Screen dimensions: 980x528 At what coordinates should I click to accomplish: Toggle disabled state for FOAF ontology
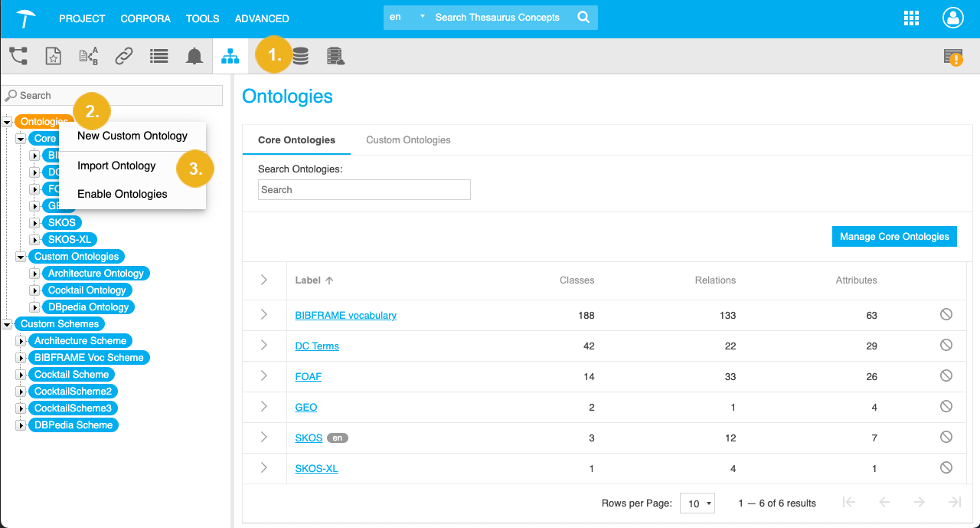point(946,376)
